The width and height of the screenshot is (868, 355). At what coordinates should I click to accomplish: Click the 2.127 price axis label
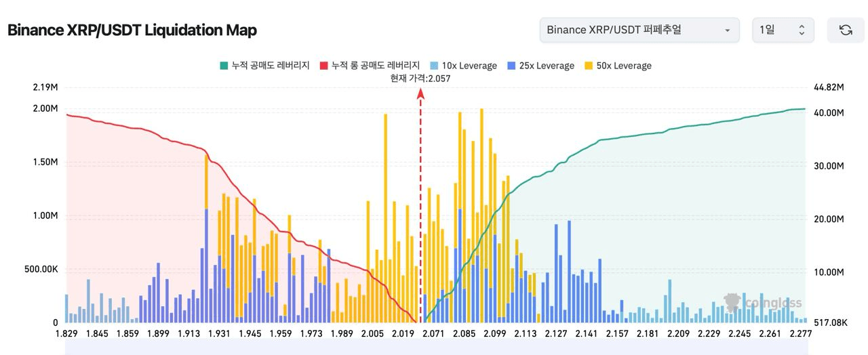tap(556, 333)
